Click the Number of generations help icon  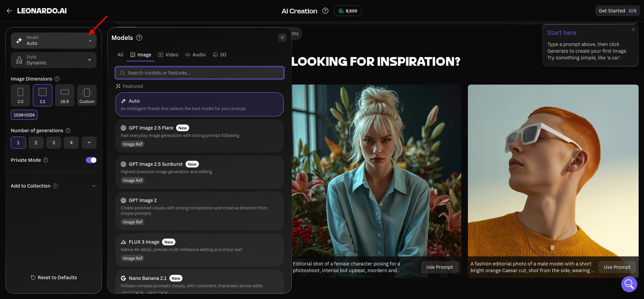coord(68,131)
